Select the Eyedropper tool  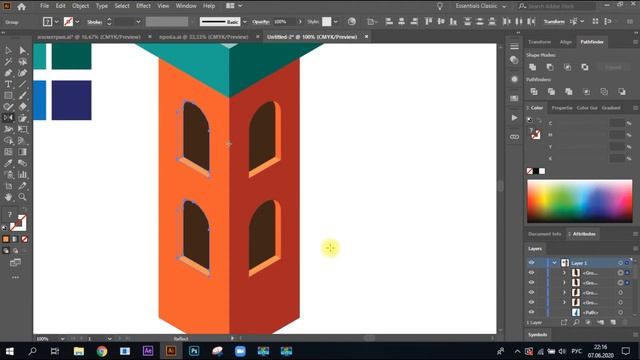[x=8, y=163]
